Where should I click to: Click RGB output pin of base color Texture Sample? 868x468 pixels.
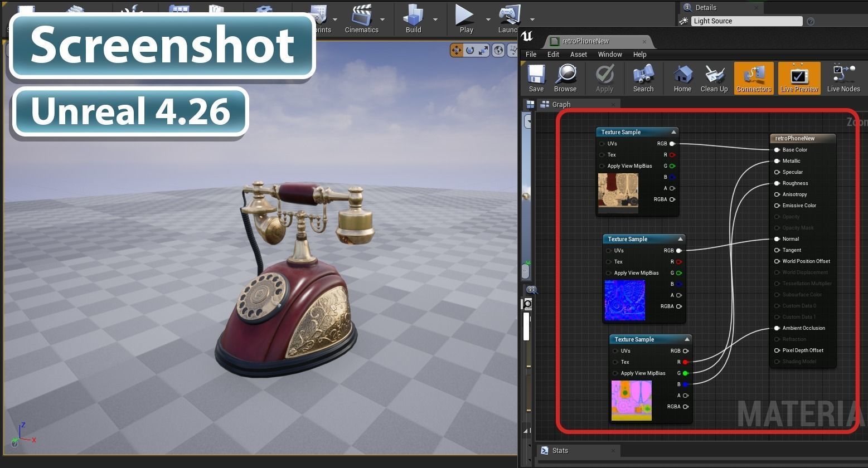point(672,144)
